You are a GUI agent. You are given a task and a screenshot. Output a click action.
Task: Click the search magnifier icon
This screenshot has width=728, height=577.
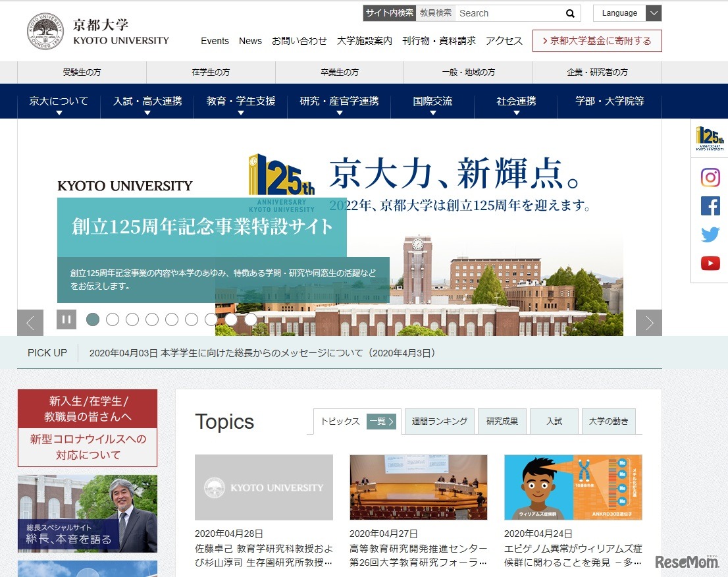[570, 13]
